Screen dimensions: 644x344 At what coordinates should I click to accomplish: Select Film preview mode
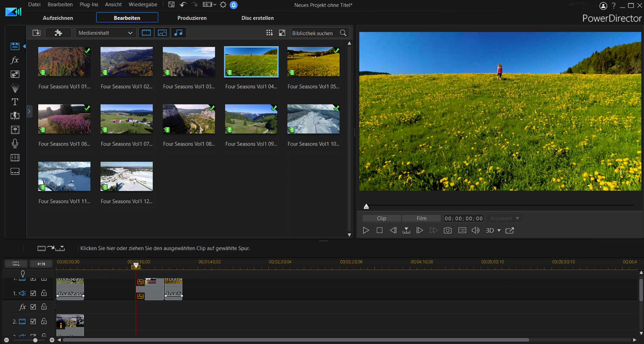point(421,218)
